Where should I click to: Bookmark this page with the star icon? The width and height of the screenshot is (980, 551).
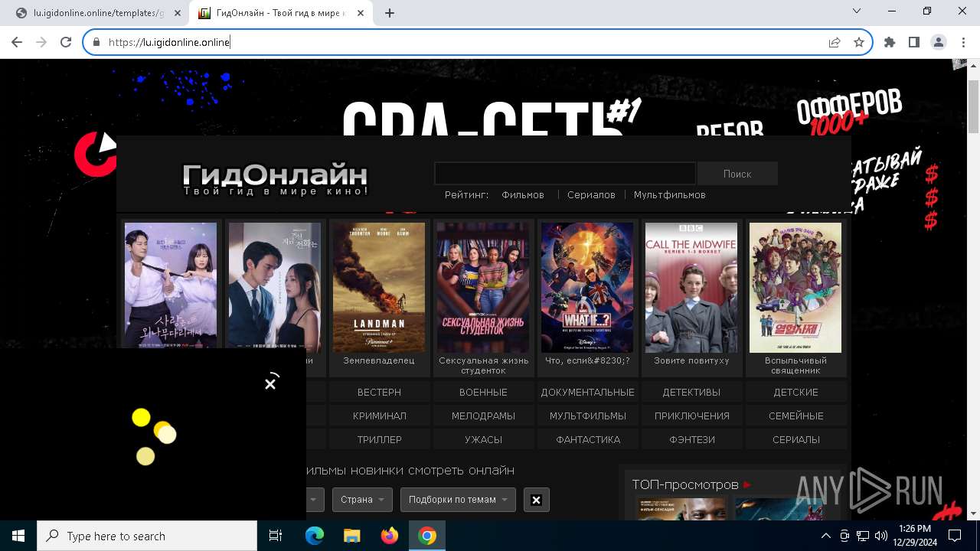[859, 42]
